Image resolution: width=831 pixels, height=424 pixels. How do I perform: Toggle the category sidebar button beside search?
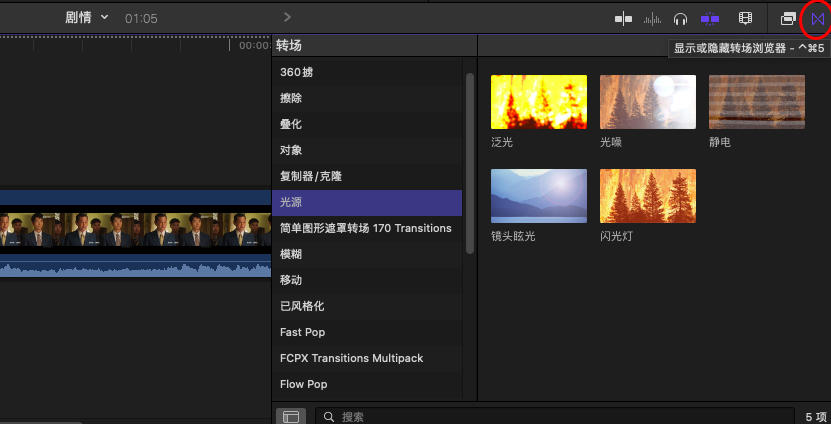coord(291,417)
